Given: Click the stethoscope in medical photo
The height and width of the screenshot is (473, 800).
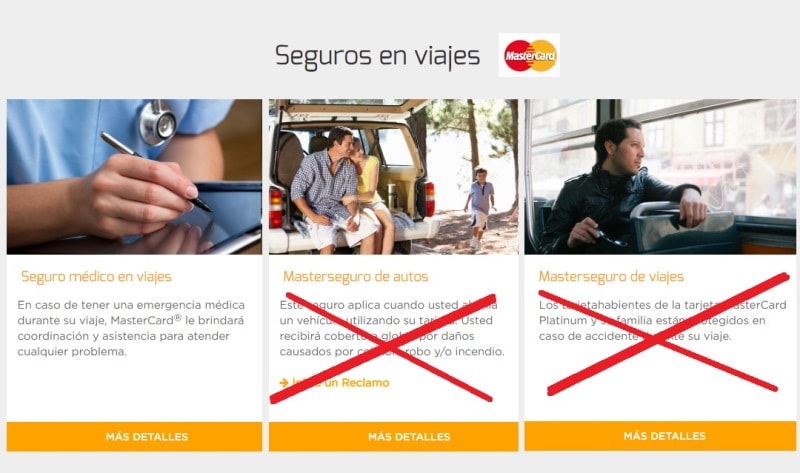Looking at the screenshot, I should 158,123.
